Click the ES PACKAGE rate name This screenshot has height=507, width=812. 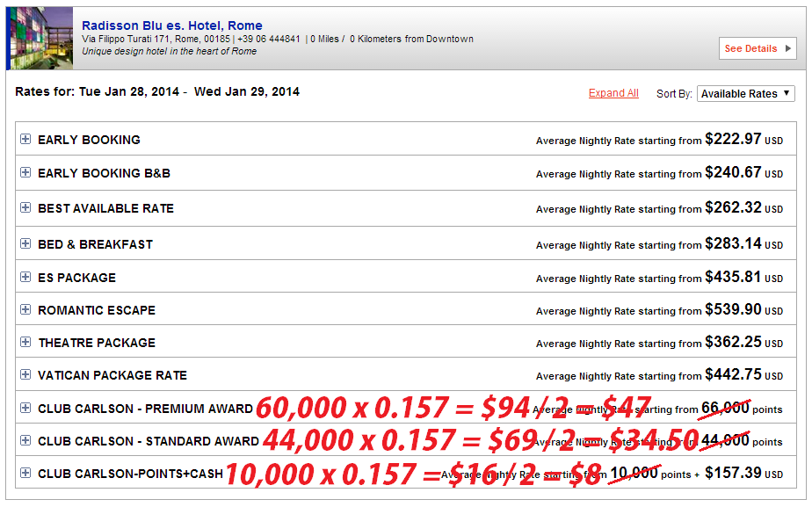point(76,278)
